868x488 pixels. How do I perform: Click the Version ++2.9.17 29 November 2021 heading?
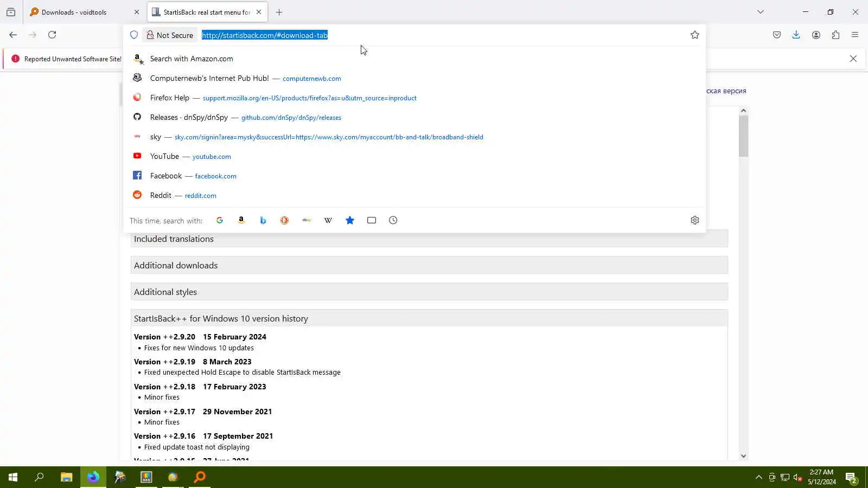coord(203,412)
